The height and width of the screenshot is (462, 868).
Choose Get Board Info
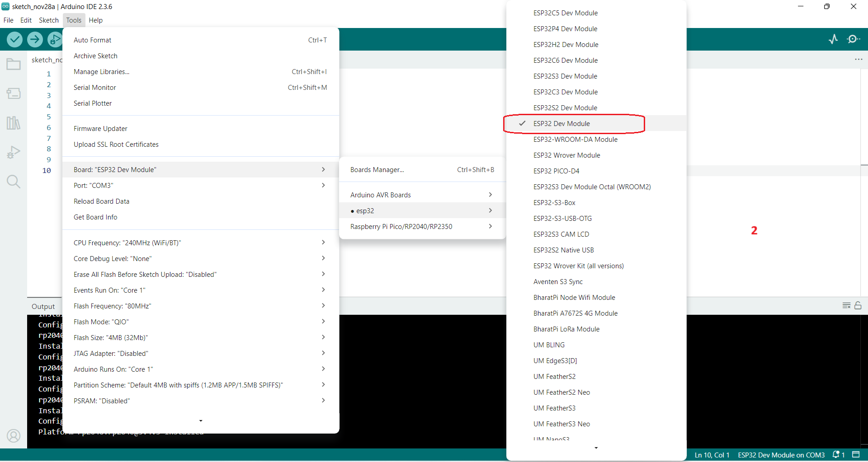[x=201, y=217]
